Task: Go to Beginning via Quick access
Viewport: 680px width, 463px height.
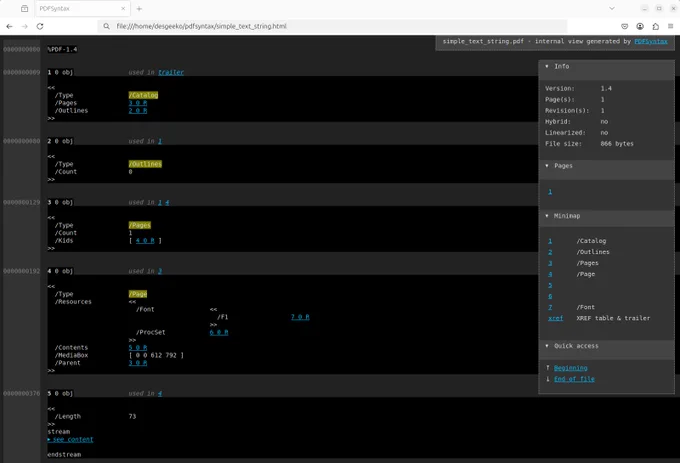Action: click(571, 368)
